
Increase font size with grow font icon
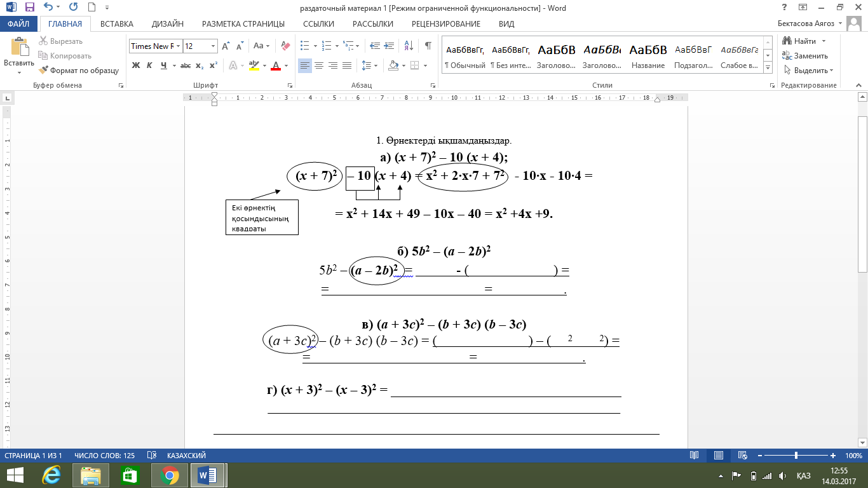point(226,46)
